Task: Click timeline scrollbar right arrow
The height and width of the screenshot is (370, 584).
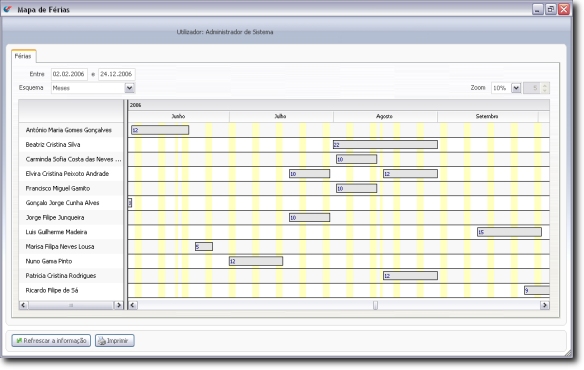Action: coord(545,305)
